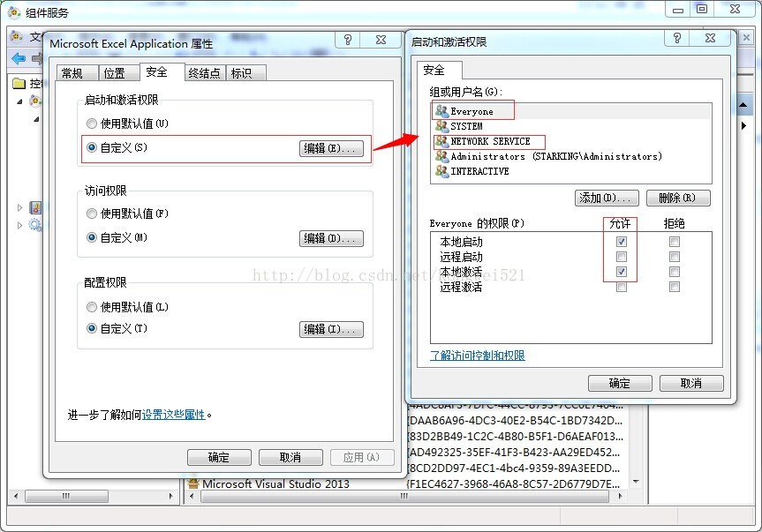The width and height of the screenshot is (762, 532).
Task: Toggle deny checkbox for 本地启动
Action: [674, 241]
